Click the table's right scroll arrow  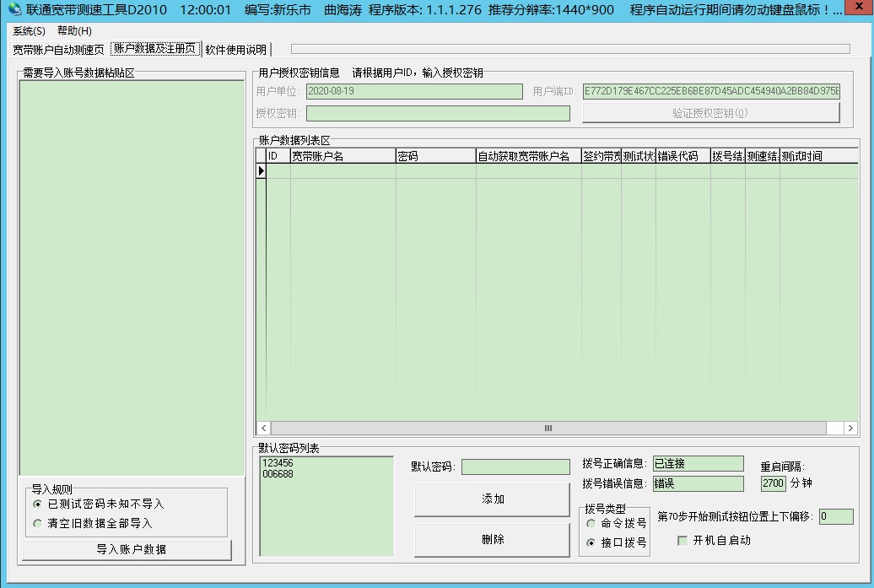pos(850,428)
